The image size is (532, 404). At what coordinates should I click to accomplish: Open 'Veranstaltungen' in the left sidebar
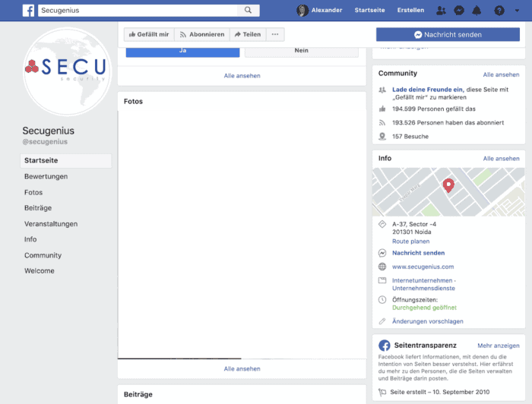pyautogui.click(x=50, y=224)
